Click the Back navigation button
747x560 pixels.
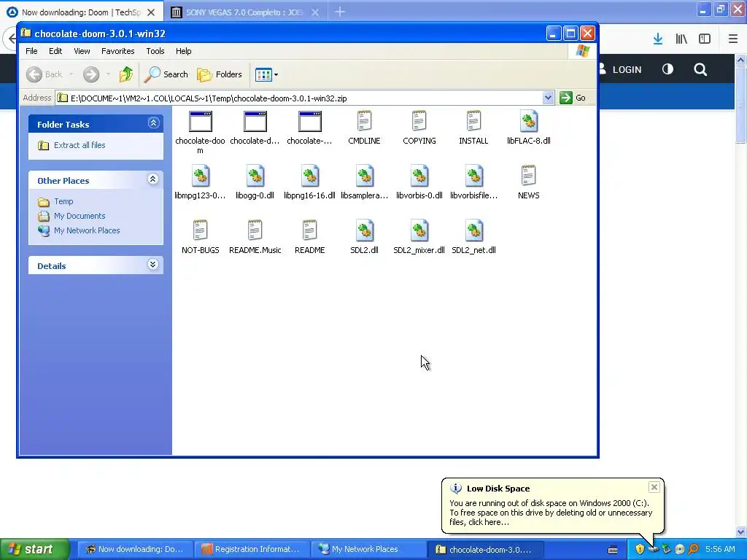44,74
